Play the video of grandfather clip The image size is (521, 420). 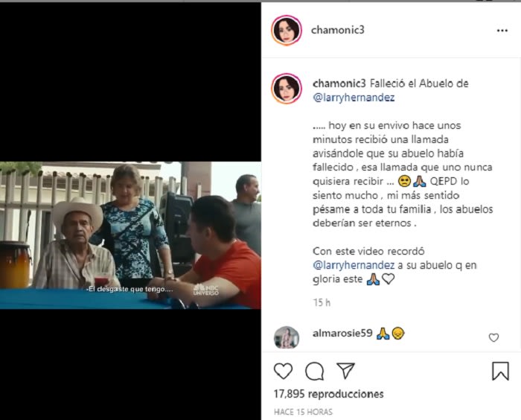coord(130,235)
